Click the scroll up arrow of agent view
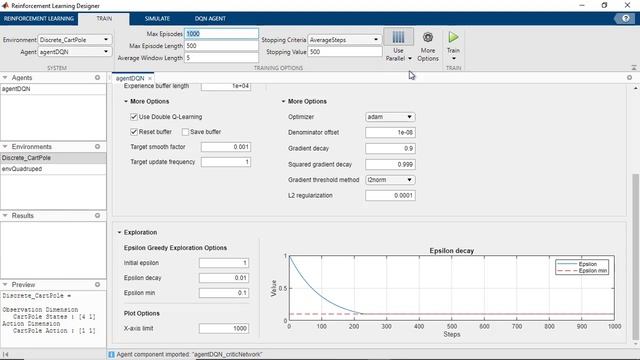 (x=635, y=88)
